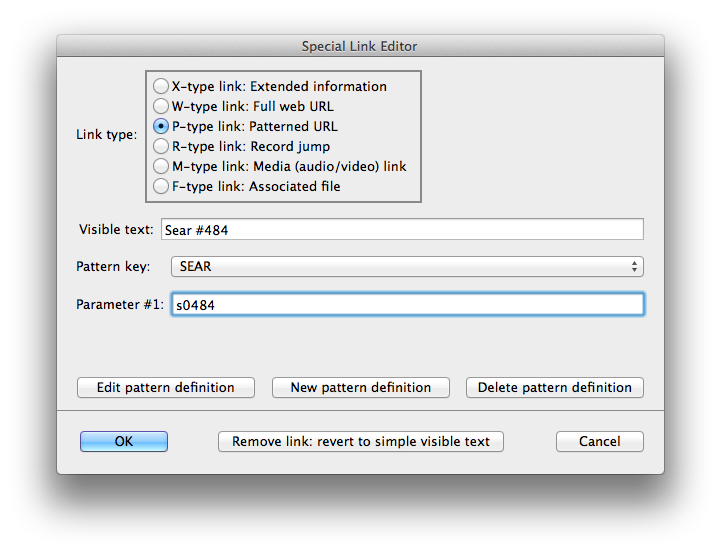The height and width of the screenshot is (553, 721).
Task: Focus the Parameter #1 input field
Action: click(406, 305)
